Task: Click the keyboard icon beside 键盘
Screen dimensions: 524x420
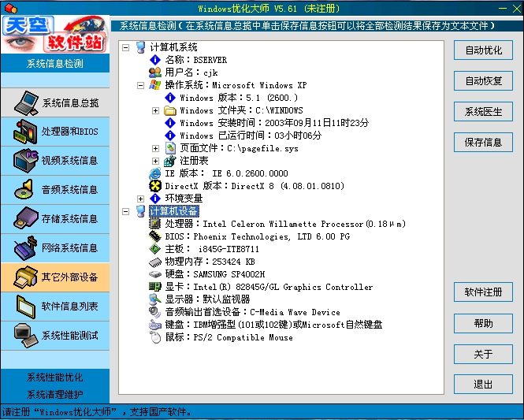Action: point(155,325)
